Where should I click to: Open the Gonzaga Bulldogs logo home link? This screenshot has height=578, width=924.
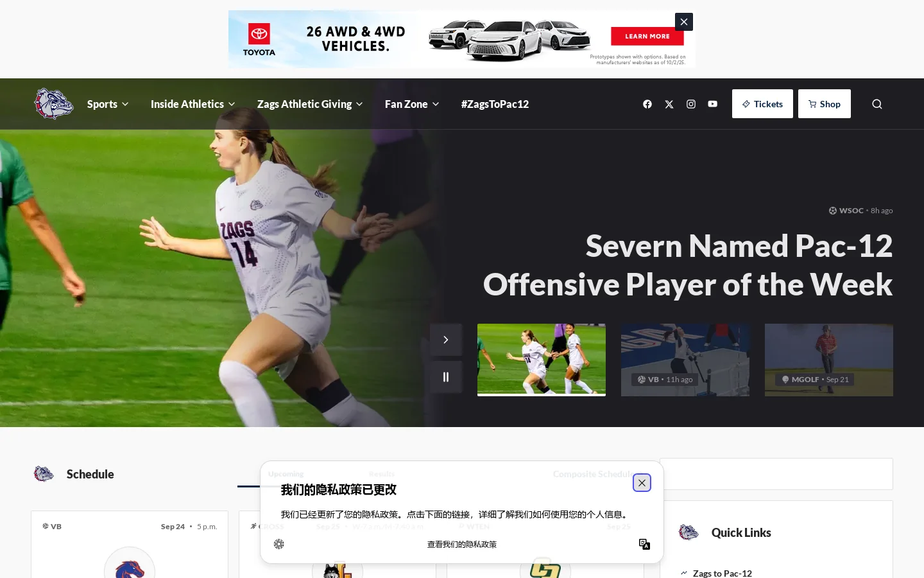pos(54,104)
